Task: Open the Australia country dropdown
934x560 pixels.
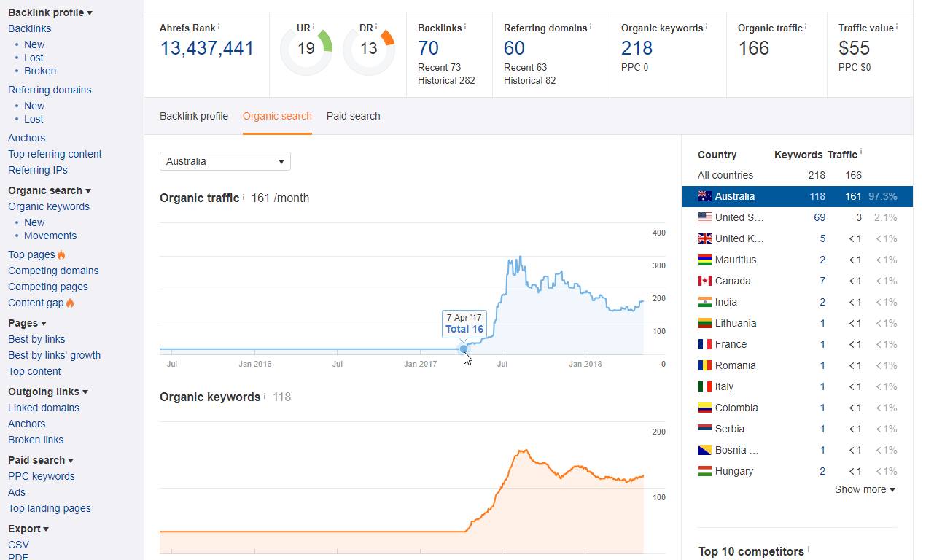Action: (225, 161)
